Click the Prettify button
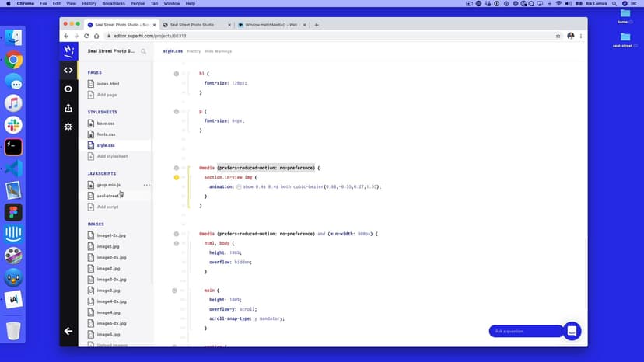Viewport: 644px width, 362px height. point(194,51)
